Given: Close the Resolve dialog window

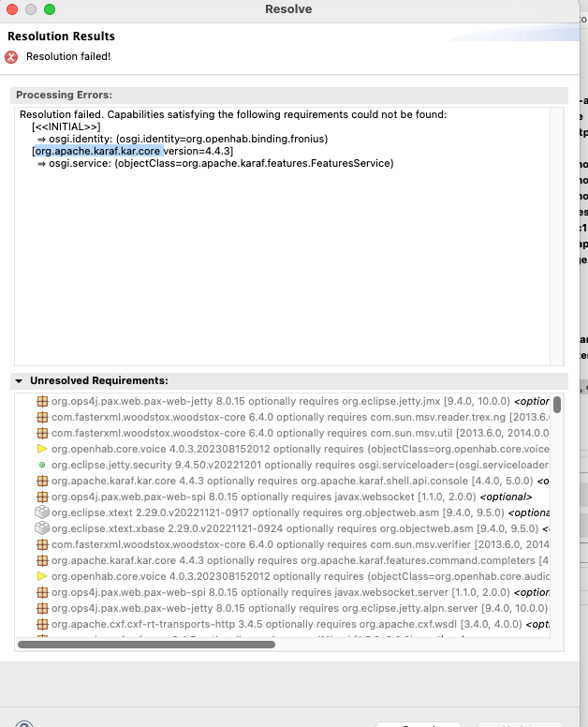Looking at the screenshot, I should (13, 9).
